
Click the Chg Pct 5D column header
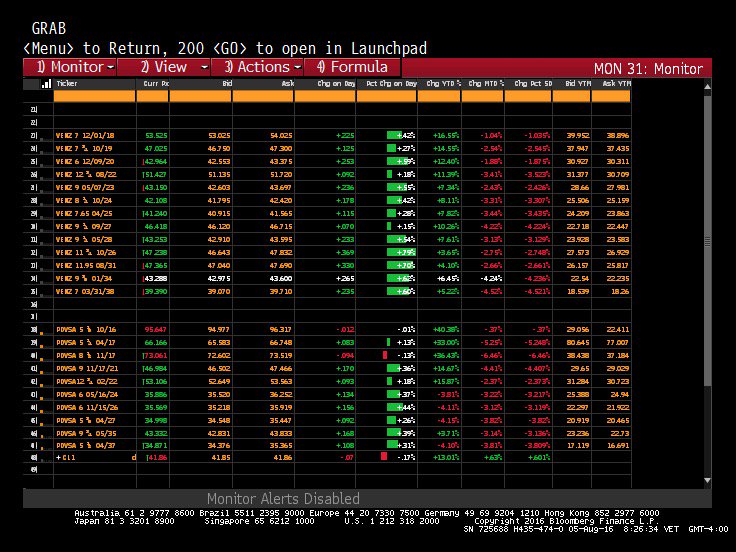tap(533, 84)
